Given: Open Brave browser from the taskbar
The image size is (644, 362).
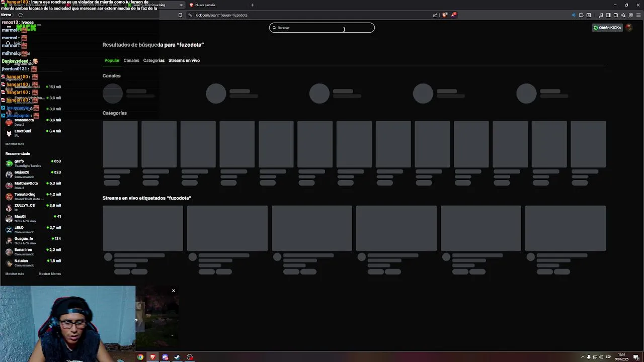Looking at the screenshot, I should [152, 357].
